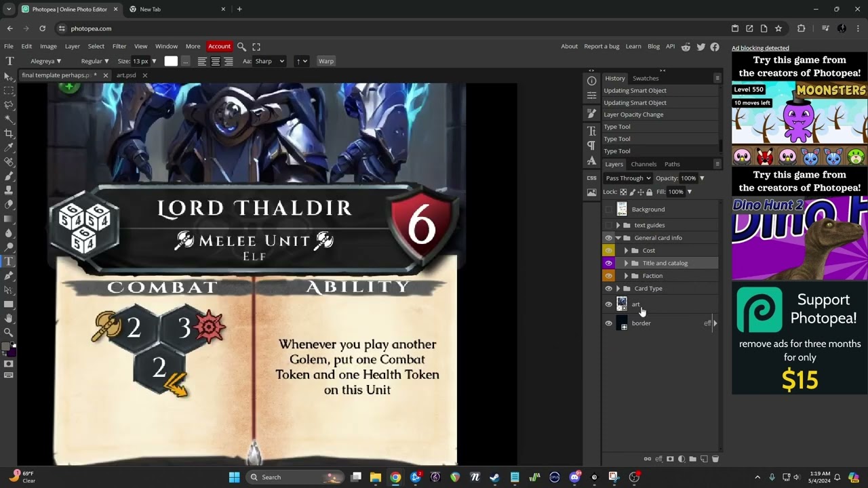Switch to the Channels tab
The width and height of the screenshot is (868, 488).
tap(644, 164)
